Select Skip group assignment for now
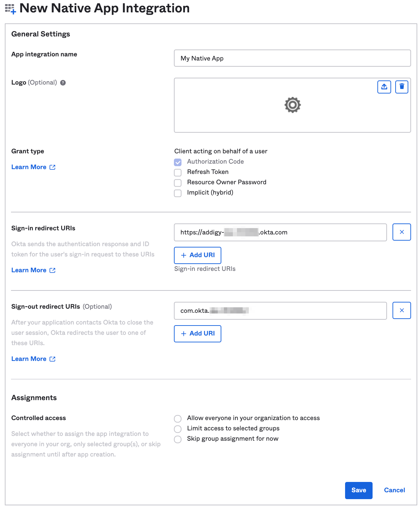Viewport: 420px width, 506px height. (x=178, y=439)
